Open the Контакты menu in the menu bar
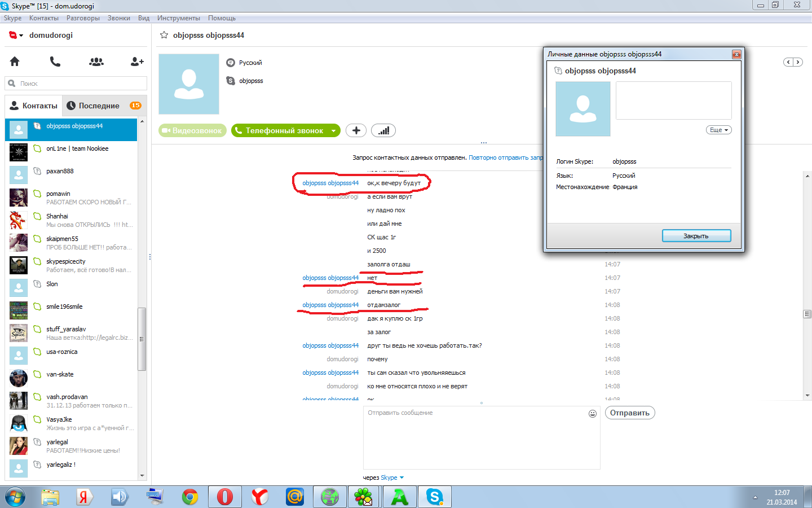The width and height of the screenshot is (812, 508). pos(44,18)
